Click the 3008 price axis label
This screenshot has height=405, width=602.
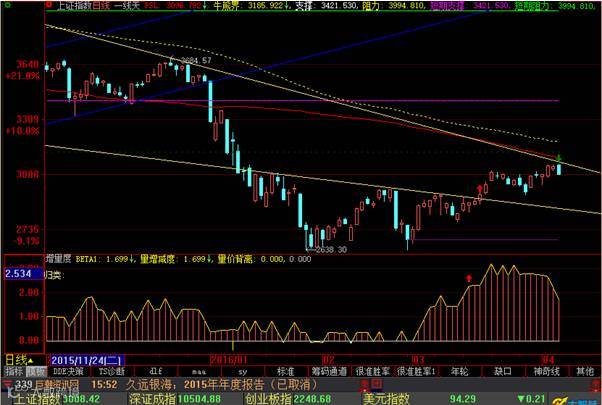point(27,174)
